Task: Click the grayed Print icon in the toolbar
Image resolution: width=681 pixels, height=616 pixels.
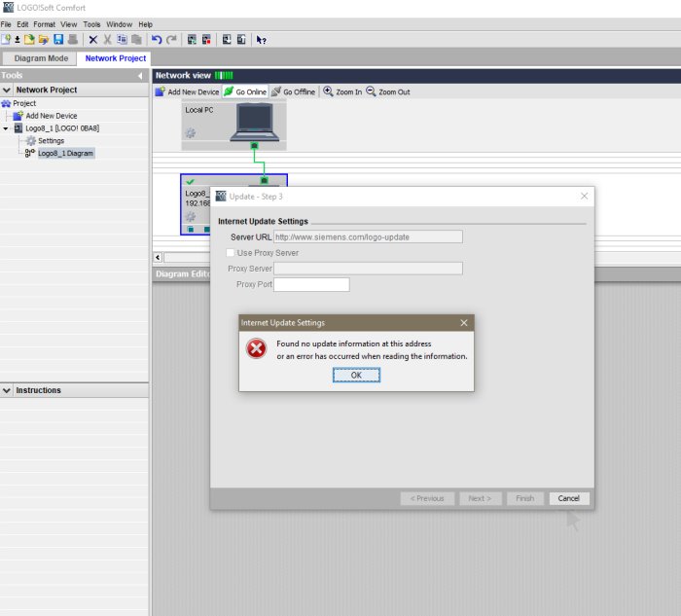Action: (x=73, y=40)
